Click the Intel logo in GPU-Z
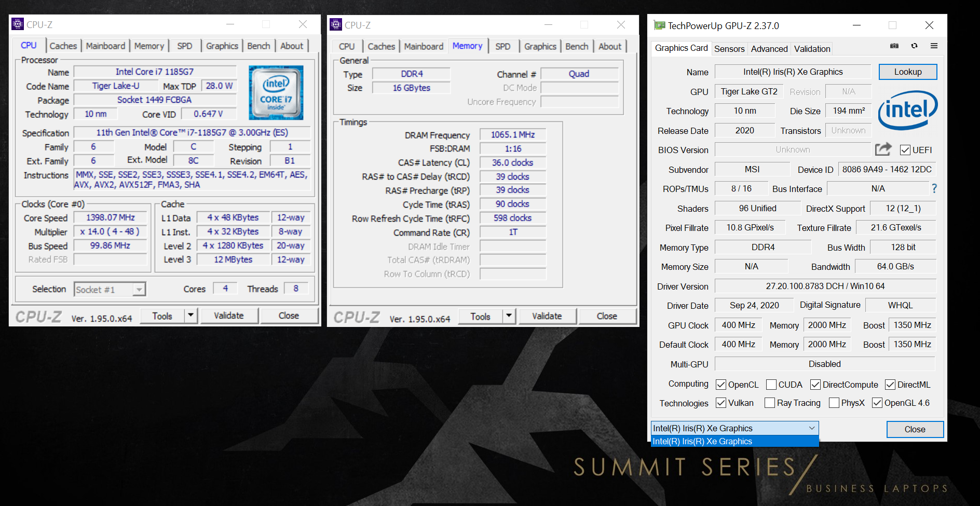 click(x=908, y=110)
